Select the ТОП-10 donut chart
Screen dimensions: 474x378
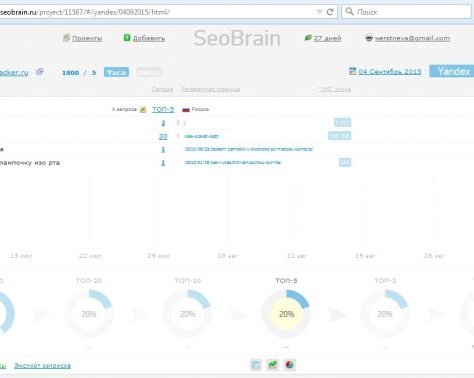[x=187, y=313]
